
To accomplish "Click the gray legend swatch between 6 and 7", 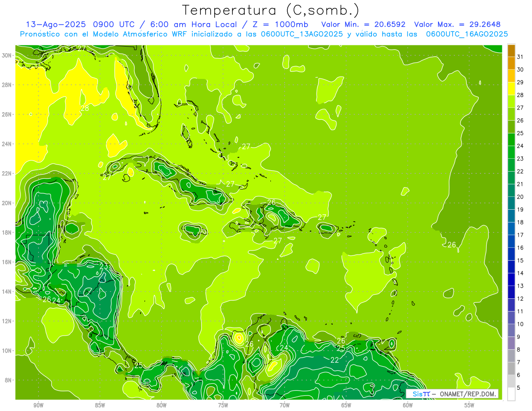I will click(511, 368).
